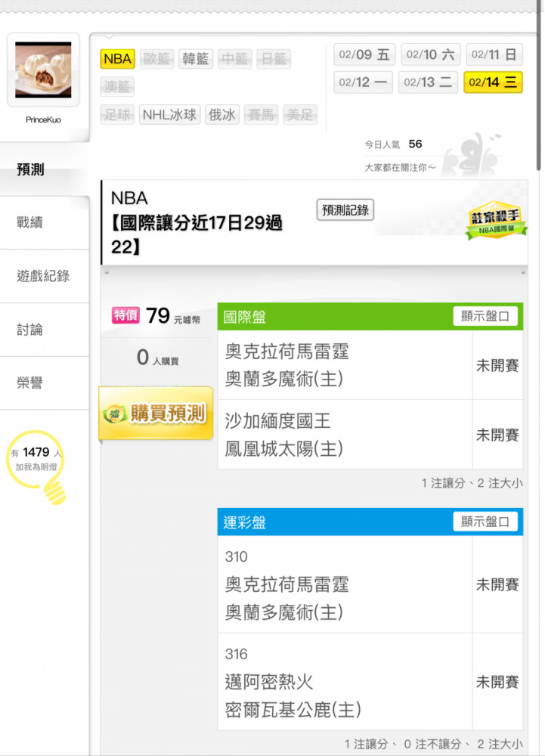Select highlighted date 02/14 三
Viewport: 545px width, 756px height.
493,82
